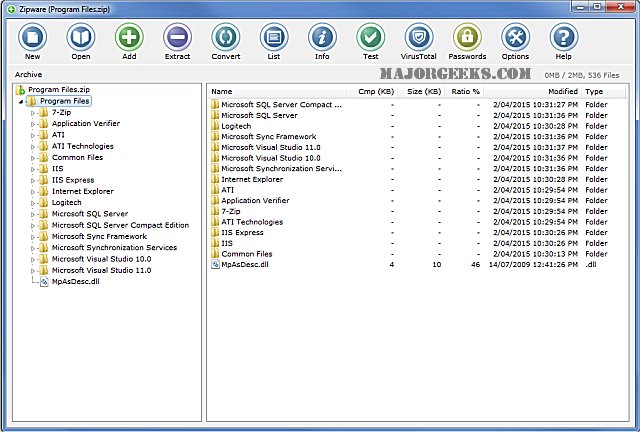The width and height of the screenshot is (640, 432).
Task: Select Microsoft Sync Framework in the tree
Action: [x=99, y=236]
